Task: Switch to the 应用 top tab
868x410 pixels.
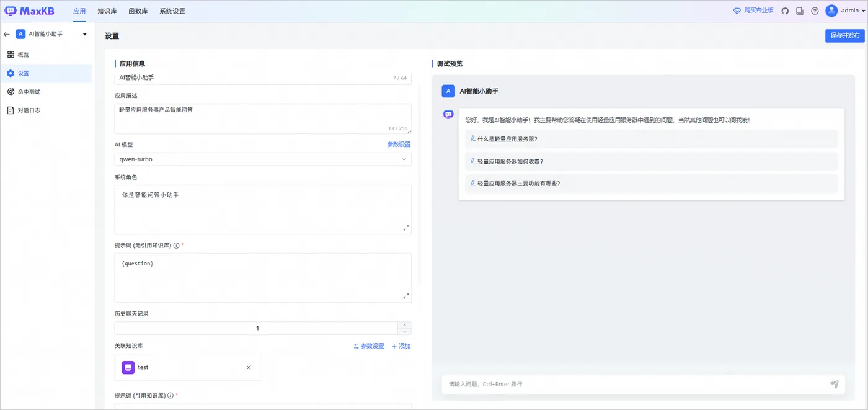Action: tap(79, 11)
